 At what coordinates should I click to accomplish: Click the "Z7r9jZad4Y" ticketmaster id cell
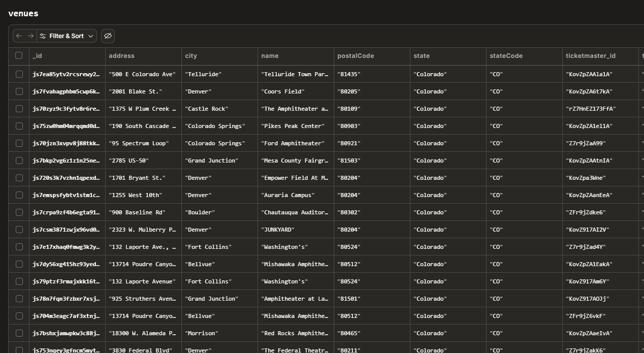click(x=600, y=247)
